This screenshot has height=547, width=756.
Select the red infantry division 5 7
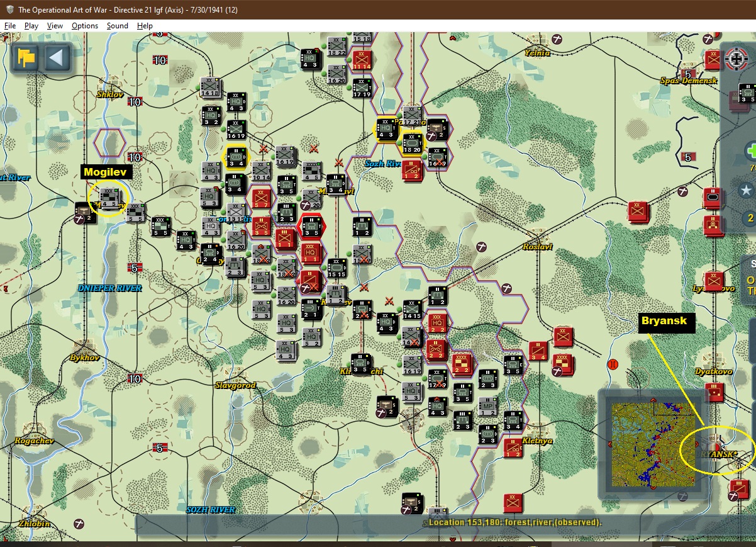pos(260,199)
